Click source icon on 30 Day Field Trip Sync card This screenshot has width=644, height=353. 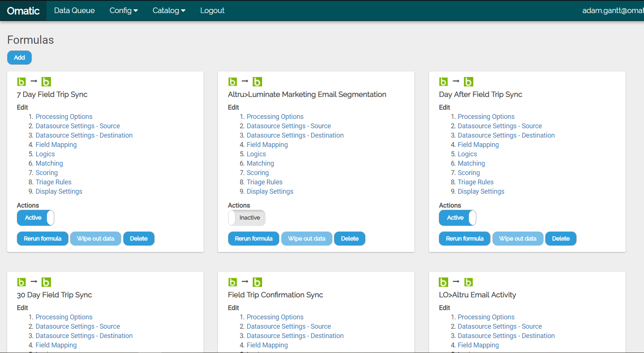[22, 282]
